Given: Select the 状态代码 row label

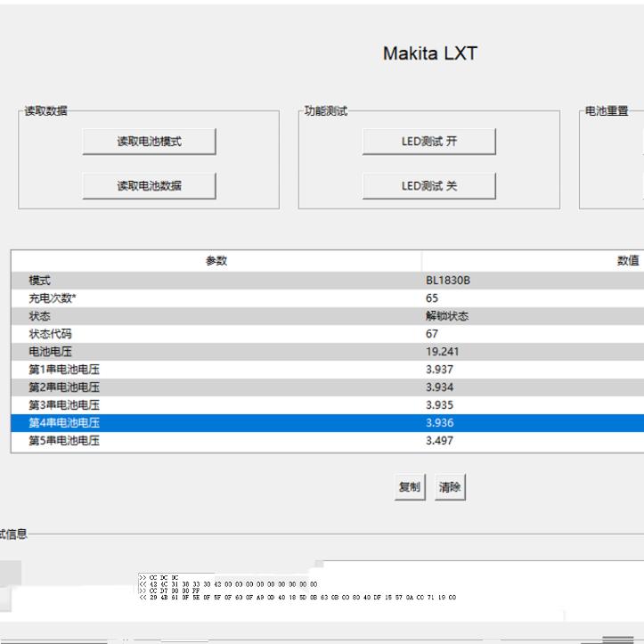Looking at the screenshot, I should click(50, 333).
